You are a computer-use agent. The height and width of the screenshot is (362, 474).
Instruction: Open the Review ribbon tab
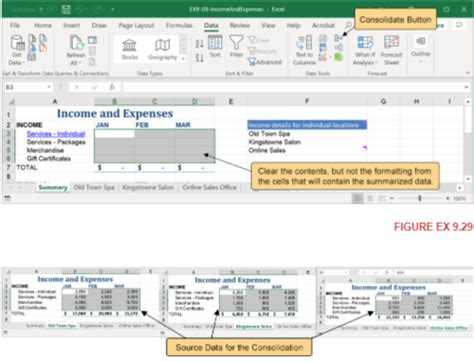[239, 25]
